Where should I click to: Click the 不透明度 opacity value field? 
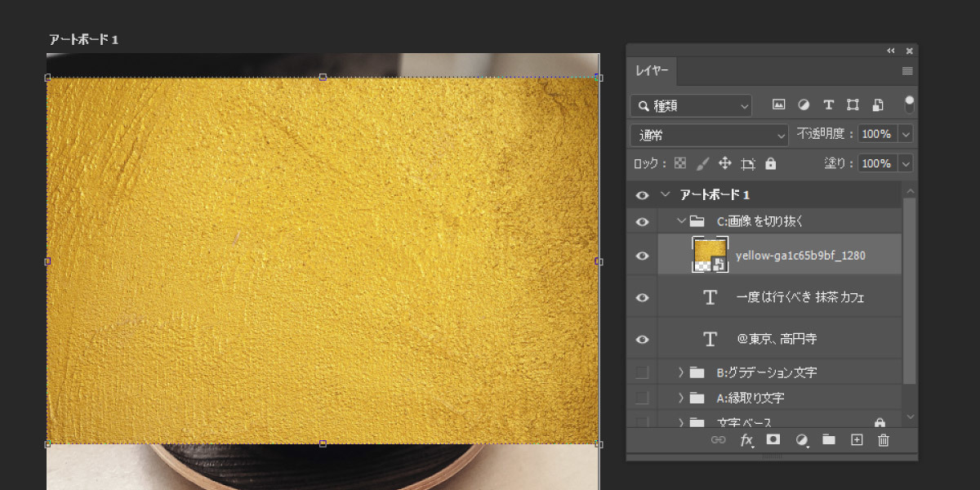coord(876,134)
